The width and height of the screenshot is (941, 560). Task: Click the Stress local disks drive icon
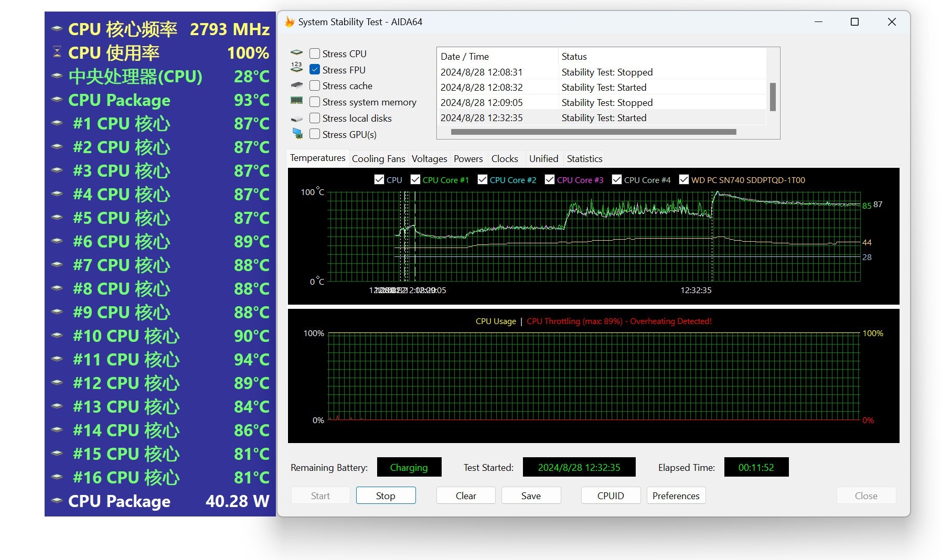click(297, 119)
